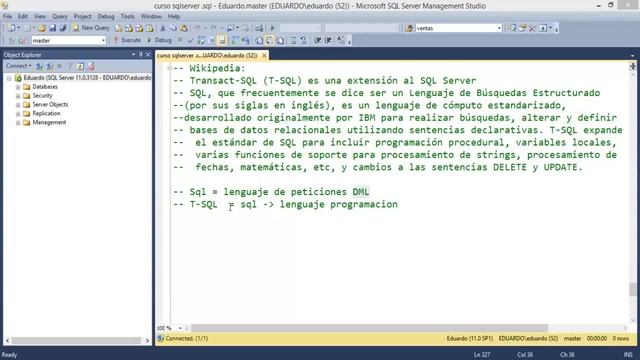640x360 pixels.
Task: Open the 100 % zoom dropdown
Action: click(180, 328)
